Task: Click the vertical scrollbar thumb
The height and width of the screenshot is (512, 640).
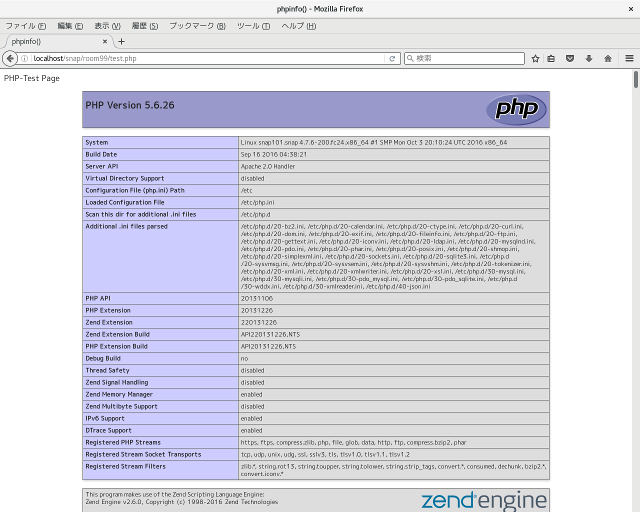Action: [636, 79]
